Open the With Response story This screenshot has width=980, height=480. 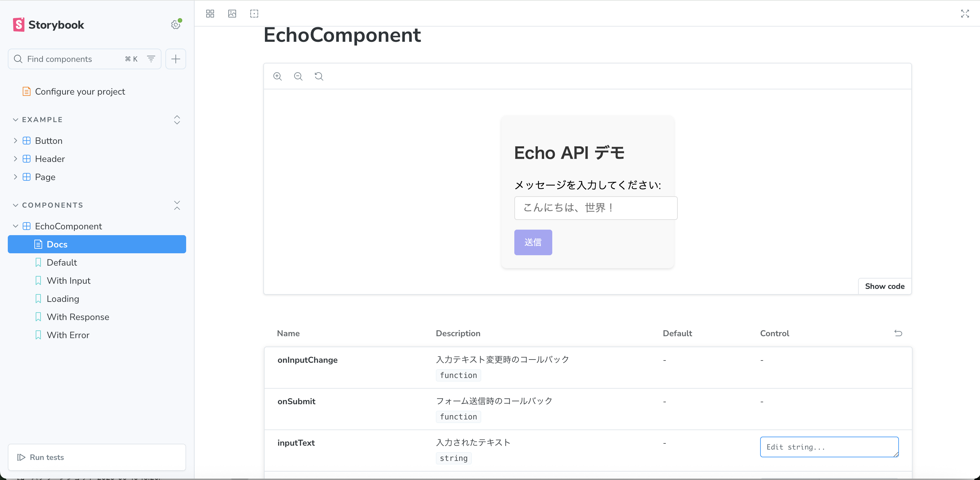coord(78,317)
